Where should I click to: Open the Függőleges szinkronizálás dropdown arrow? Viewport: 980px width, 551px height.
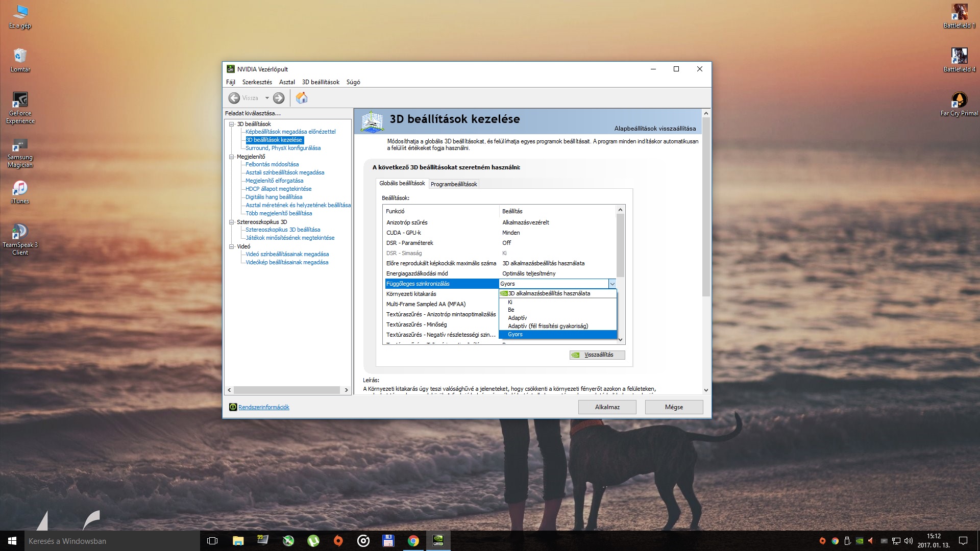[612, 284]
